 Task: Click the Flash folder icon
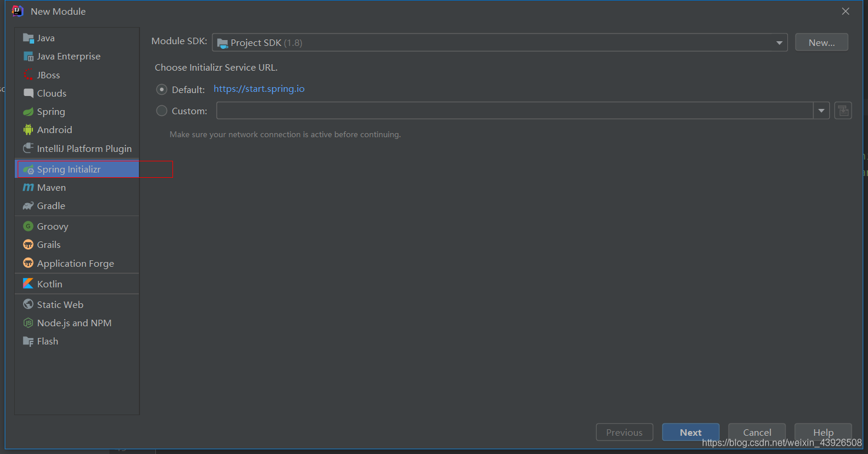[28, 342]
